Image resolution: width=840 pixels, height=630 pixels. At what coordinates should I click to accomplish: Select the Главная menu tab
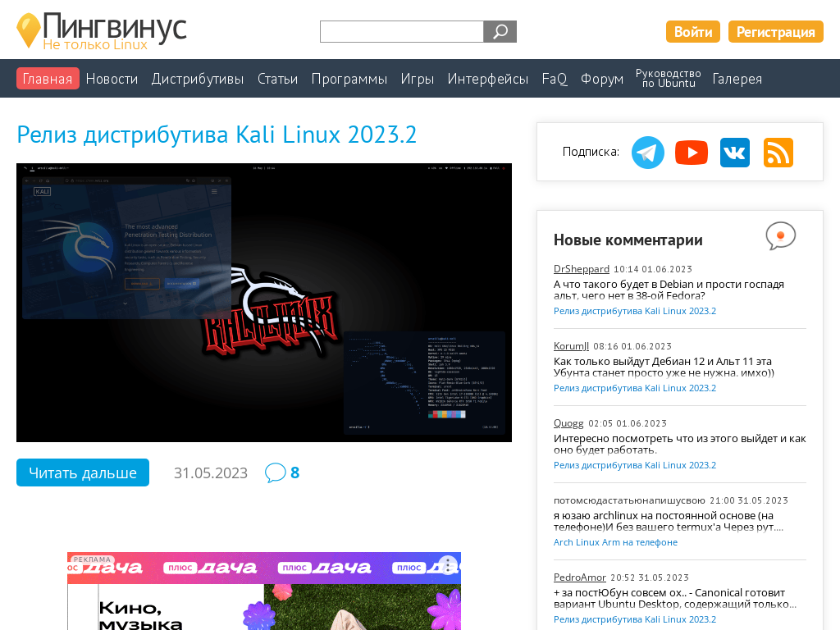coord(48,79)
